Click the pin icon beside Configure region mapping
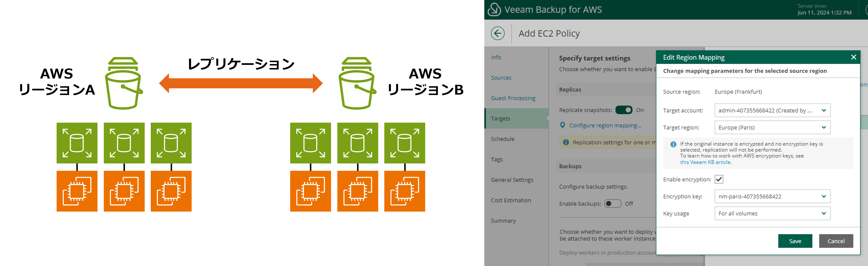The image size is (868, 266). tap(562, 125)
